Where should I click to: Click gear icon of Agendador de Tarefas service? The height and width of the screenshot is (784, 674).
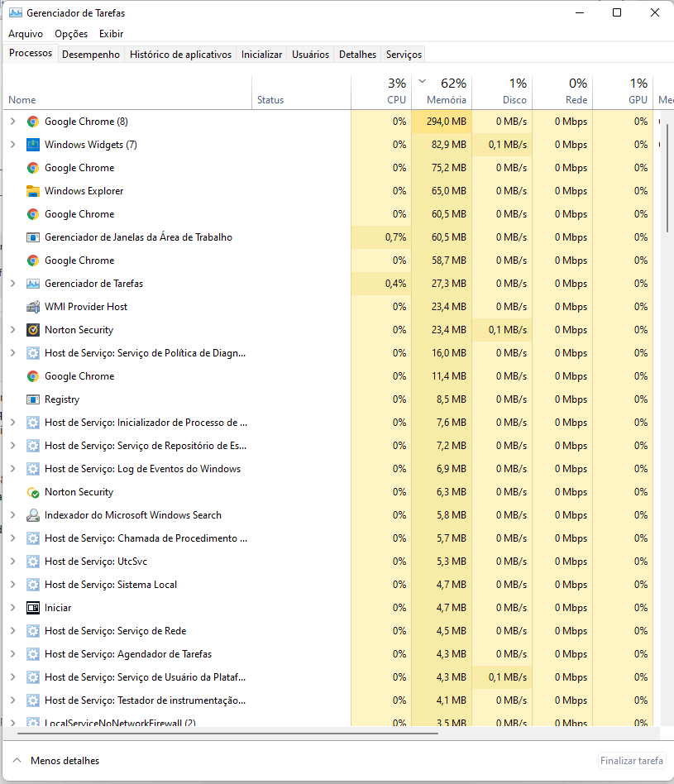33,654
